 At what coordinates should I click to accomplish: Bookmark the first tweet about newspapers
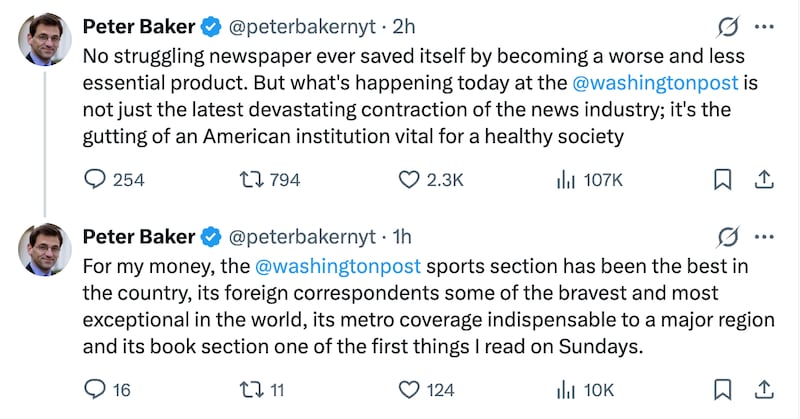point(723,180)
